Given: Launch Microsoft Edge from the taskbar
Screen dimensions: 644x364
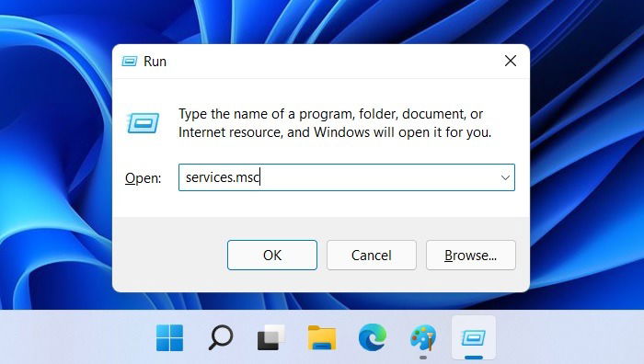Looking at the screenshot, I should point(372,337).
